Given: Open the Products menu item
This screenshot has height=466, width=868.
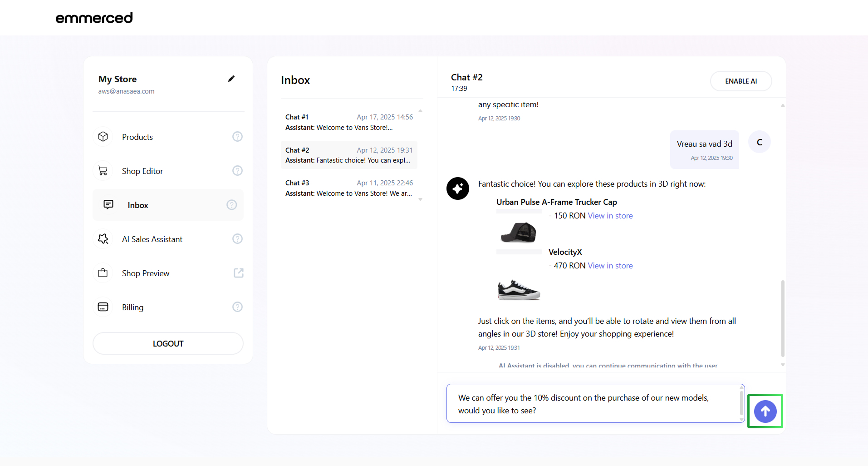Looking at the screenshot, I should tap(137, 137).
